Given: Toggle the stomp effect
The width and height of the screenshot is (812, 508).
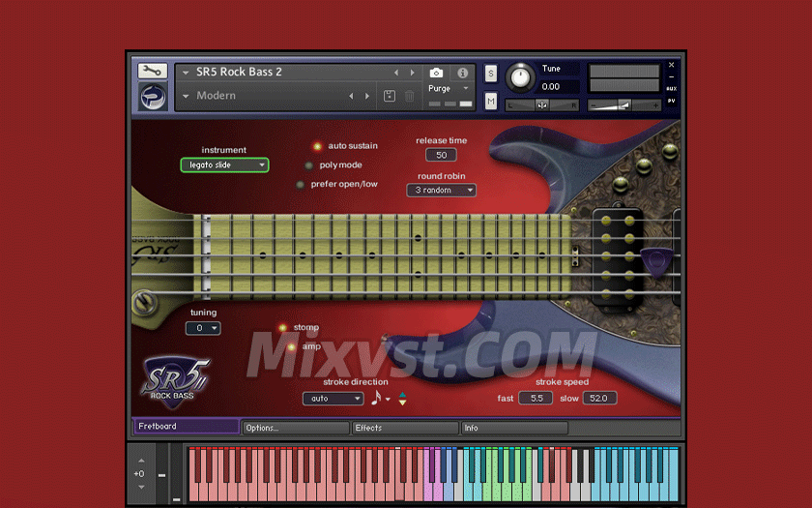Looking at the screenshot, I should point(283,328).
